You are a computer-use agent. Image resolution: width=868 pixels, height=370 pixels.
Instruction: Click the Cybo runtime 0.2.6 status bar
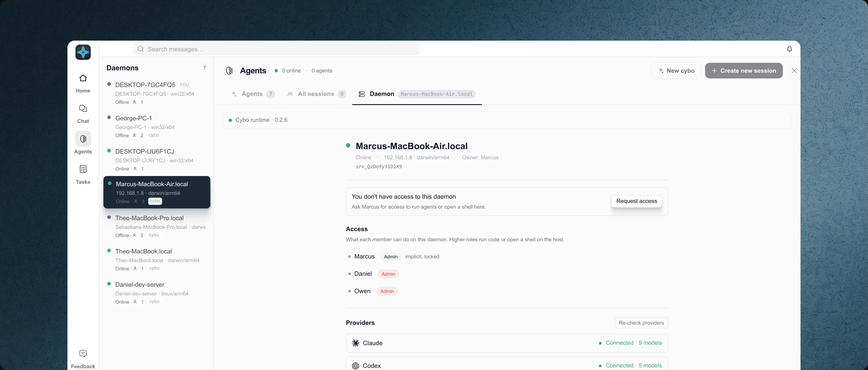507,120
